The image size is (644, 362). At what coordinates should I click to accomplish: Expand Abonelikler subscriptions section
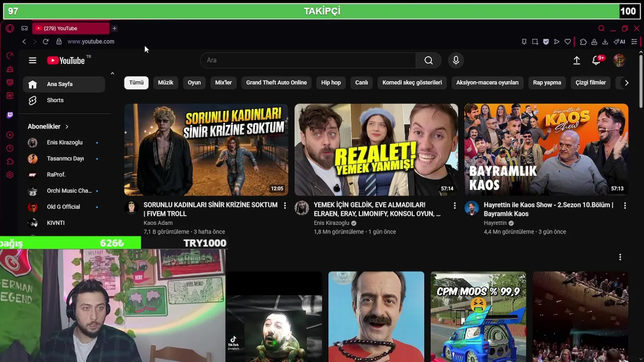[x=48, y=127]
